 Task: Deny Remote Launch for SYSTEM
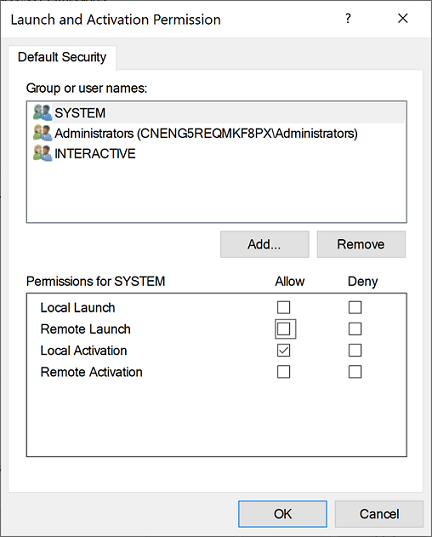pos(355,329)
